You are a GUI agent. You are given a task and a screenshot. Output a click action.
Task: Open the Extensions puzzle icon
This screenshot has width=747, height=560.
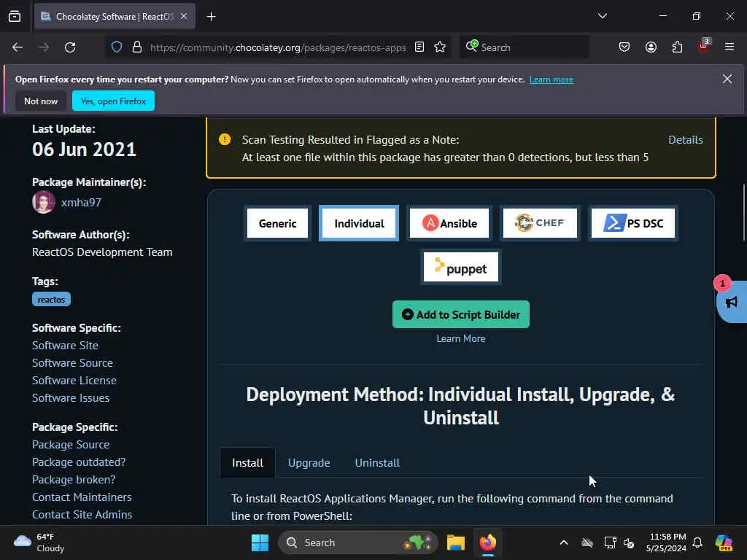[x=677, y=47]
